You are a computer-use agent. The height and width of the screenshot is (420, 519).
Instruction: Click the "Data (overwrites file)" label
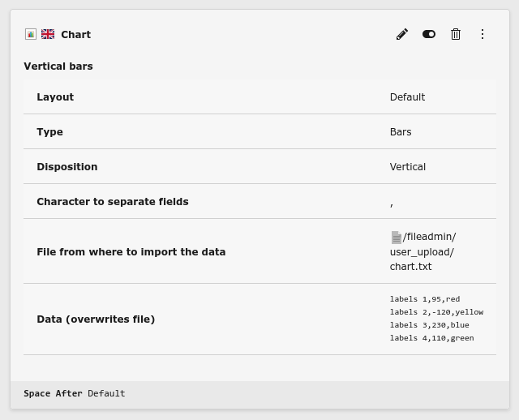click(x=96, y=319)
